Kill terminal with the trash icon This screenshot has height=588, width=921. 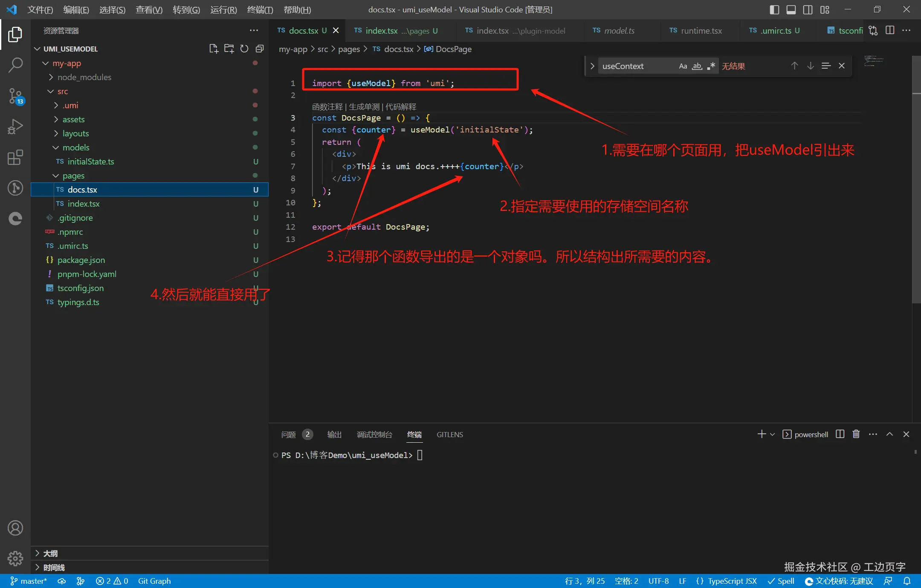pos(856,434)
